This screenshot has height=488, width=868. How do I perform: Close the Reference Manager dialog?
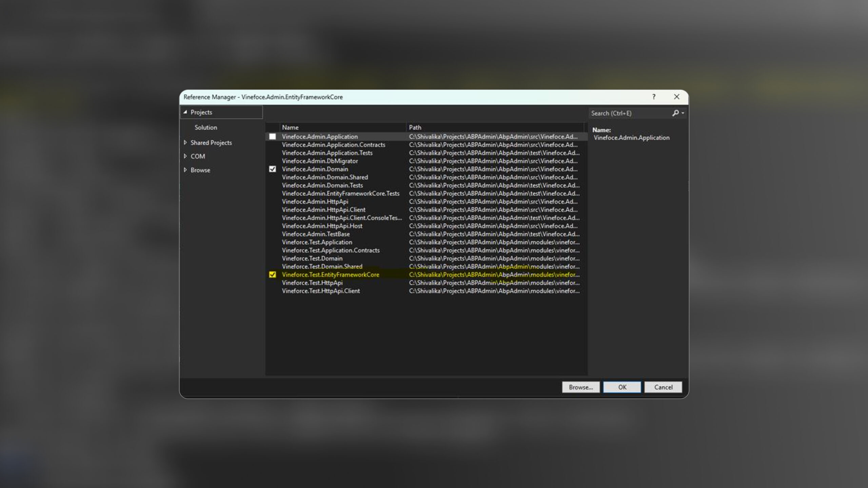click(x=676, y=97)
